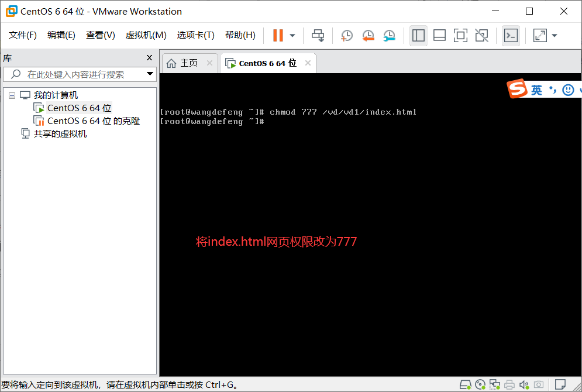Close the 主页 tab
Image resolution: width=582 pixels, height=392 pixels.
tap(210, 63)
